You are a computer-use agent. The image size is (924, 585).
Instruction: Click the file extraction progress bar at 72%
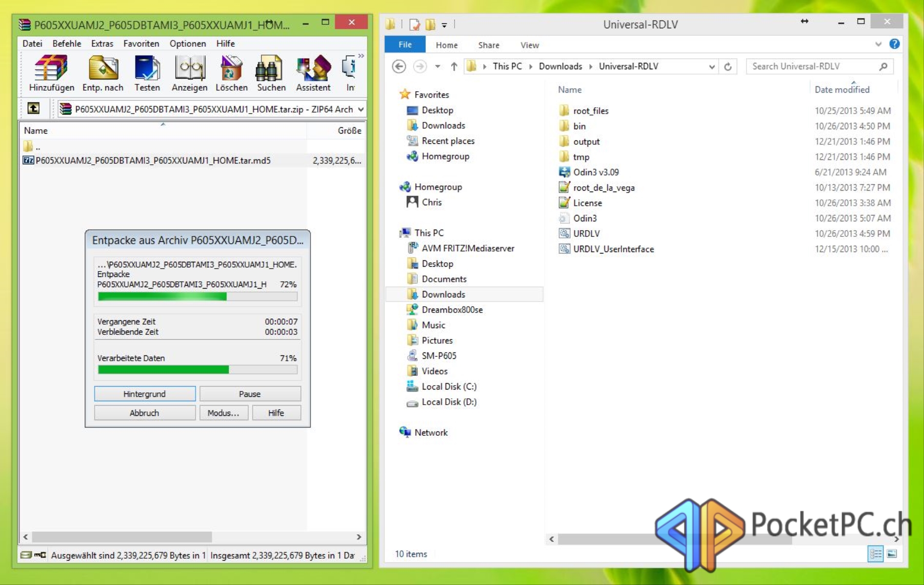[x=198, y=296]
